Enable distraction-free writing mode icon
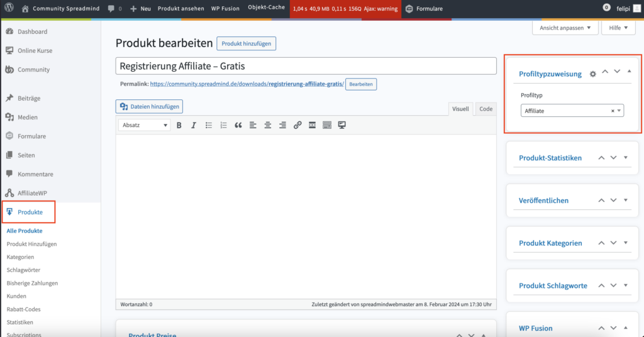This screenshot has height=337, width=644. pyautogui.click(x=342, y=125)
